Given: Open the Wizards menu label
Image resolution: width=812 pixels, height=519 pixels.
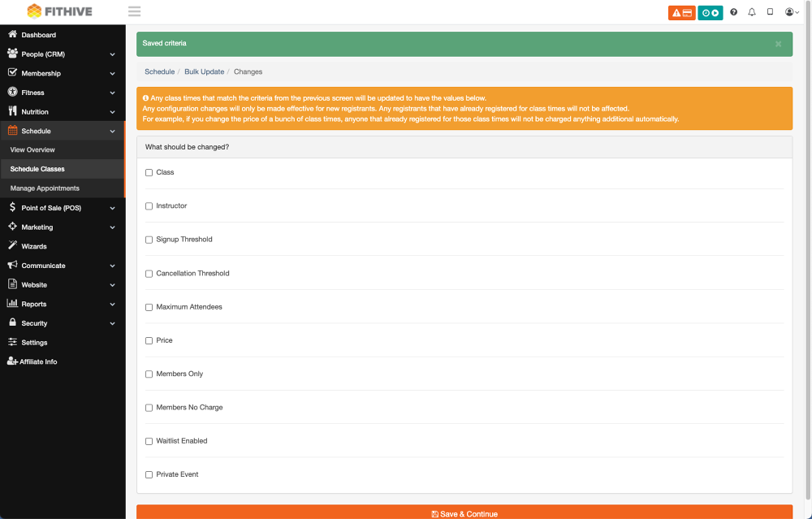Looking at the screenshot, I should [33, 246].
